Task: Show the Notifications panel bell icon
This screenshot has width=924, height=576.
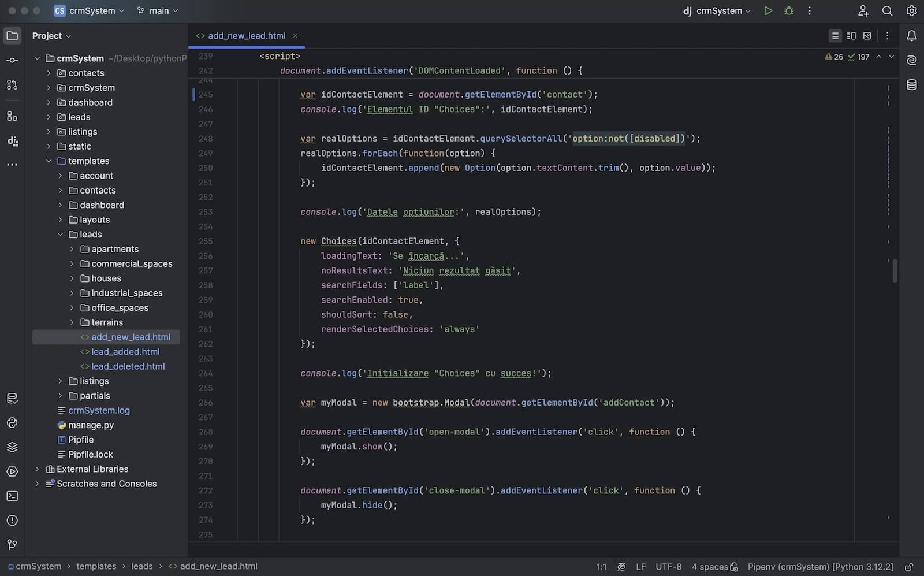Action: tap(911, 36)
